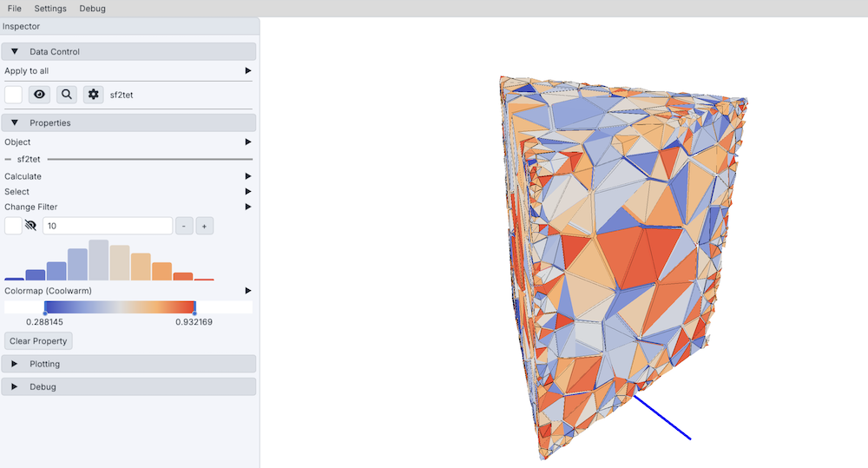This screenshot has height=468, width=868.
Task: Expand the Plotting section
Action: point(128,364)
